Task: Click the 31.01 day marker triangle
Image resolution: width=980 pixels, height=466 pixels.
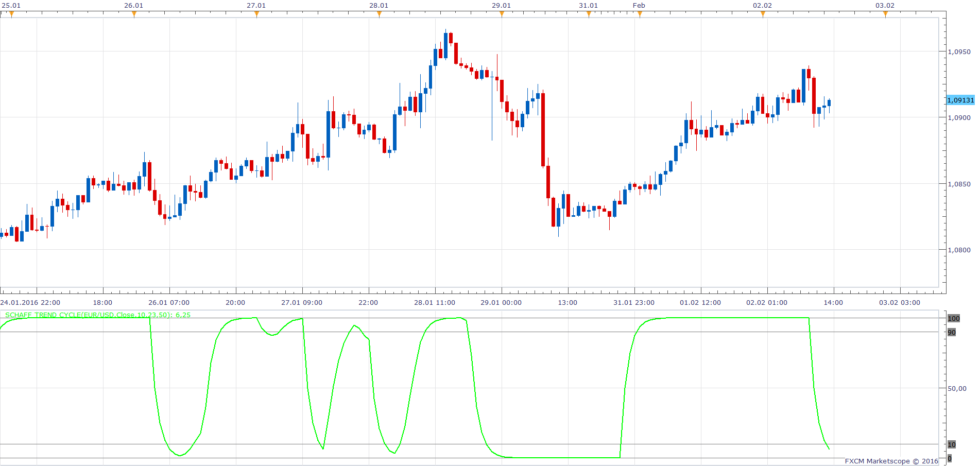Action: pyautogui.click(x=589, y=14)
